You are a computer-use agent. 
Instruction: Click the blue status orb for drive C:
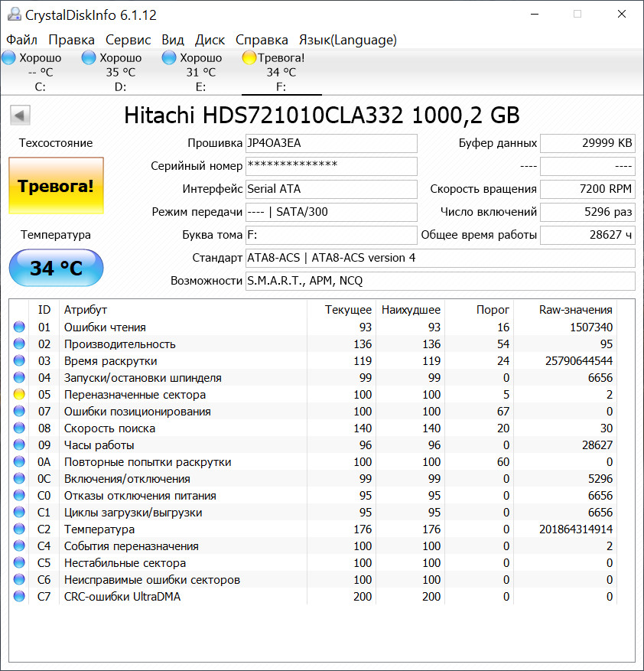click(8, 57)
